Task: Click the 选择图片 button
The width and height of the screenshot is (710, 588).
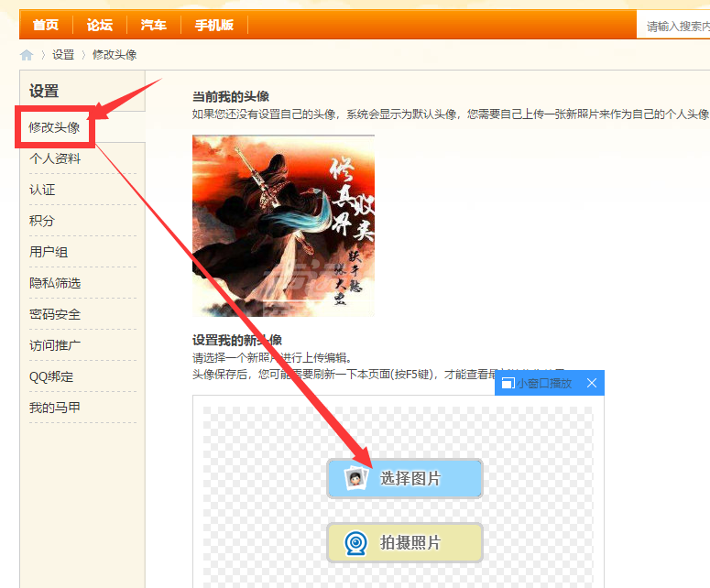Action: point(405,478)
